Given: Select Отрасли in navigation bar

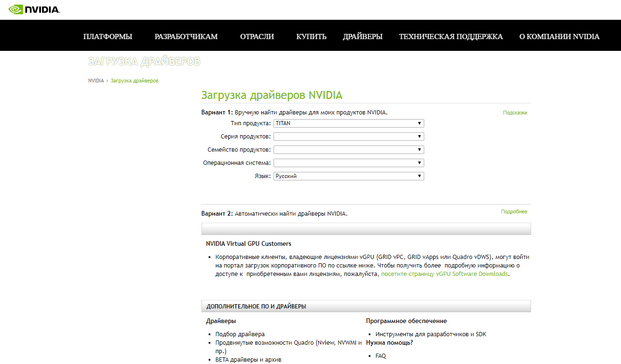Looking at the screenshot, I should tap(257, 37).
